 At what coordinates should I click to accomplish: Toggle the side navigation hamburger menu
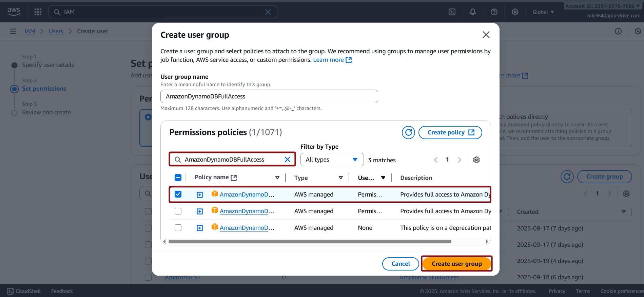(x=13, y=31)
